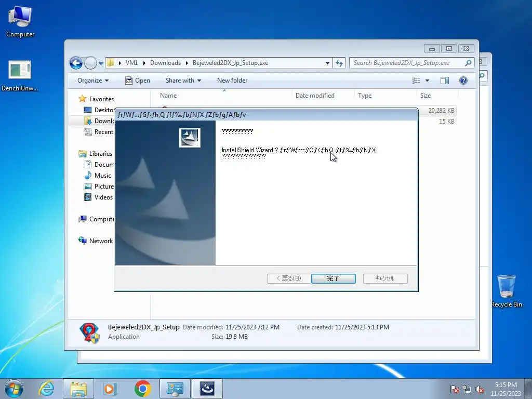Open the DenchiUnw... desktop icon
Image resolution: width=532 pixels, height=399 pixels.
click(20, 76)
